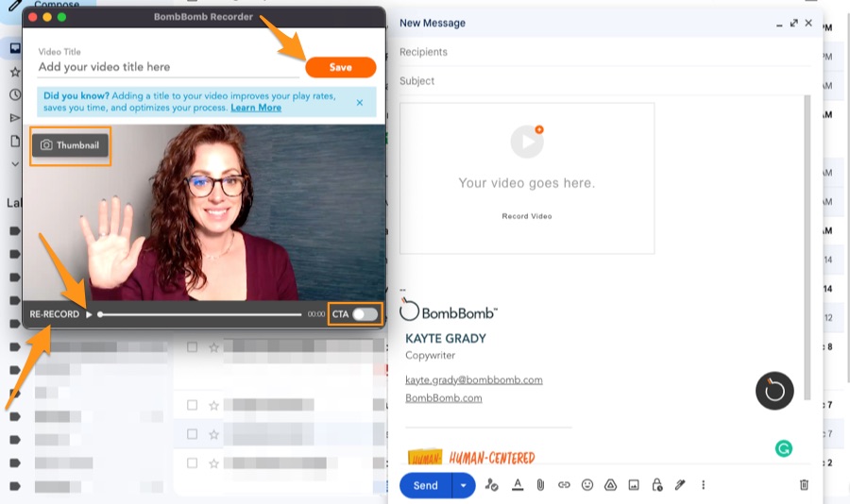Click the BombBomb logo in the signature

coord(449,310)
